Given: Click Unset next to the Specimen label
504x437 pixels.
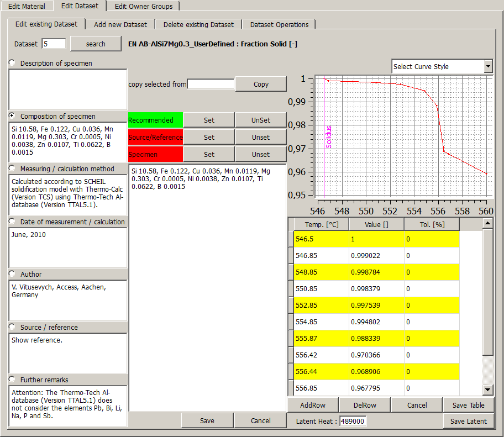Looking at the screenshot, I should point(261,154).
